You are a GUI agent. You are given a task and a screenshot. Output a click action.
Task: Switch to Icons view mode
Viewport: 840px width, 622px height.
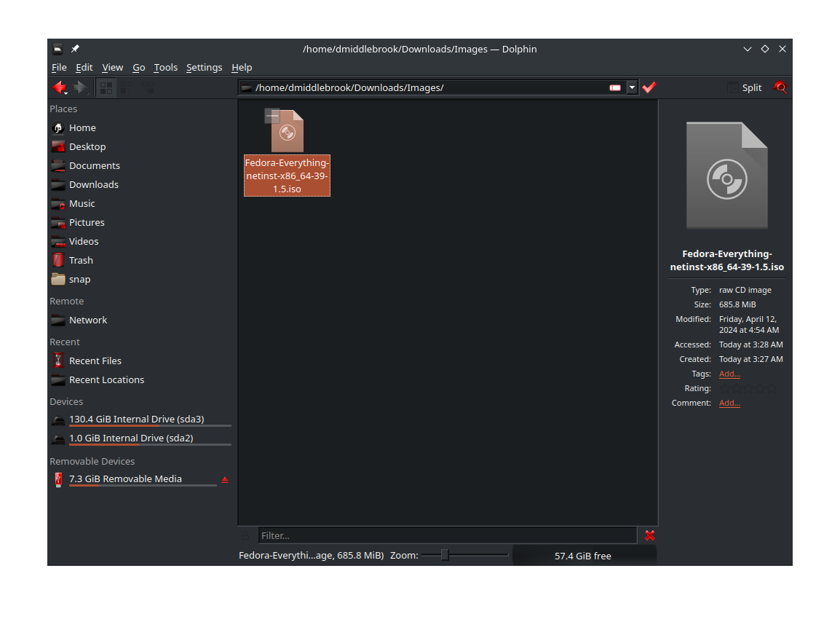coord(106,87)
